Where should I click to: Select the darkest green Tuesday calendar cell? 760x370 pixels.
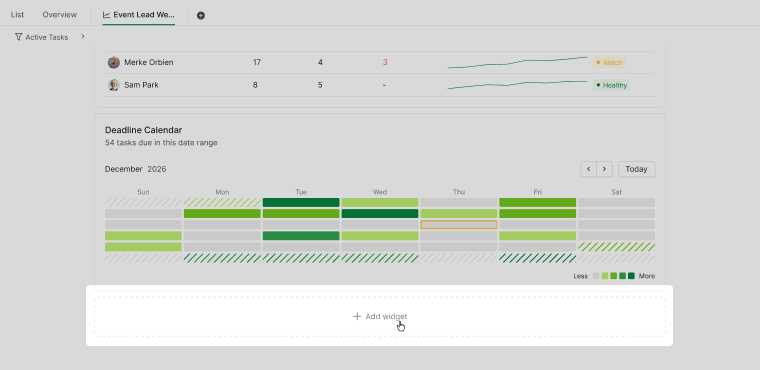pyautogui.click(x=301, y=202)
